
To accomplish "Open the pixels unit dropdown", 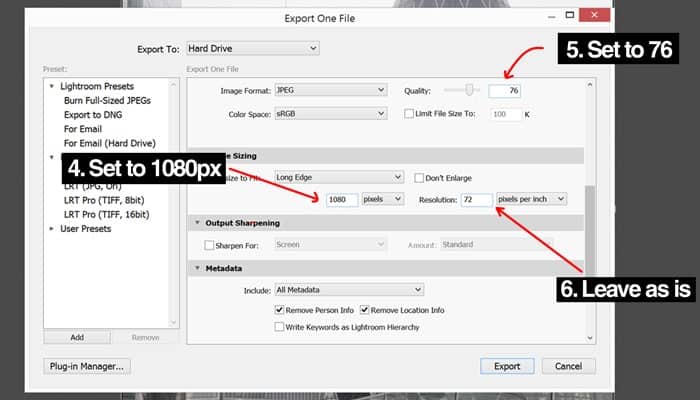I will click(383, 199).
